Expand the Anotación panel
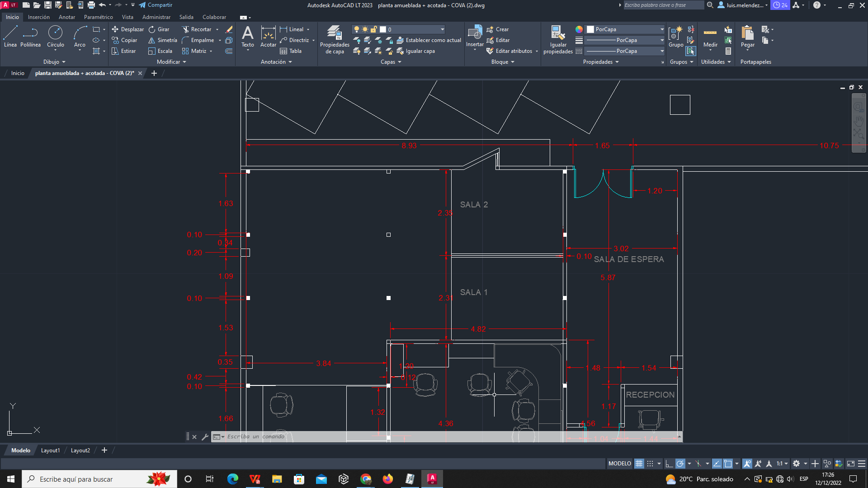Image resolution: width=868 pixels, height=488 pixels. pos(276,62)
